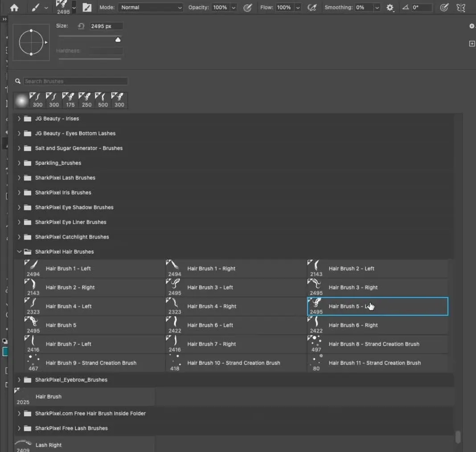The image size is (476, 452).
Task: Select Hair Brush 6 - Left preset
Action: coord(236,325)
